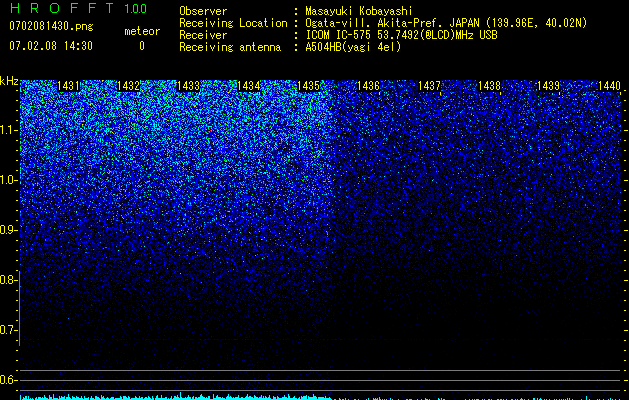Viewport: 629px width, 400px height.
Task: Select receiver text ICOM IC-575 53.7492 MHz USB
Action: (401, 35)
